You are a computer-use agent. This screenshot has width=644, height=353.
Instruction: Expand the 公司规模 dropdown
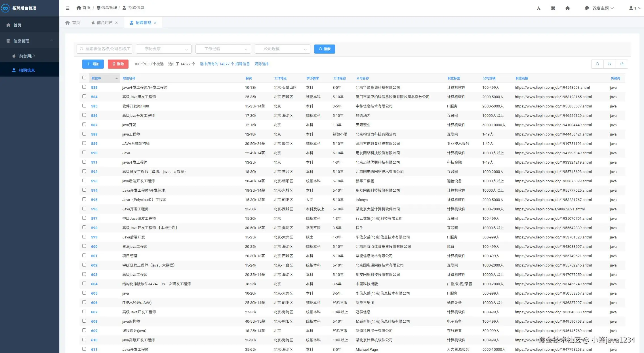[282, 49]
